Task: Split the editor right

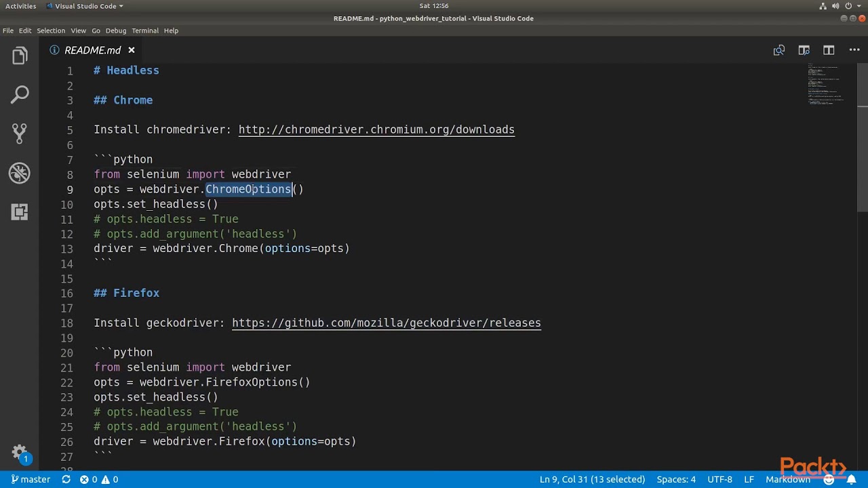Action: [x=829, y=50]
